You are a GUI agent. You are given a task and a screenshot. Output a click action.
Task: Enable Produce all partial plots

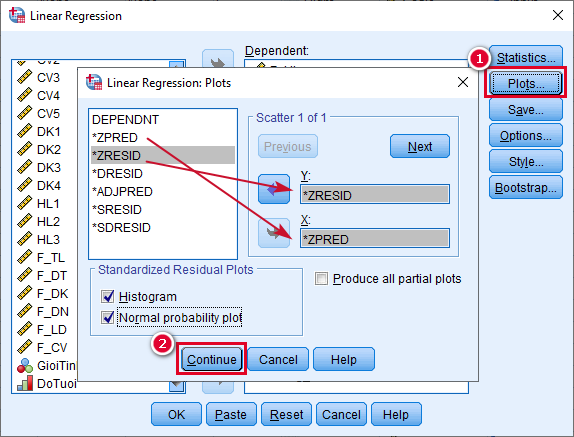[321, 279]
